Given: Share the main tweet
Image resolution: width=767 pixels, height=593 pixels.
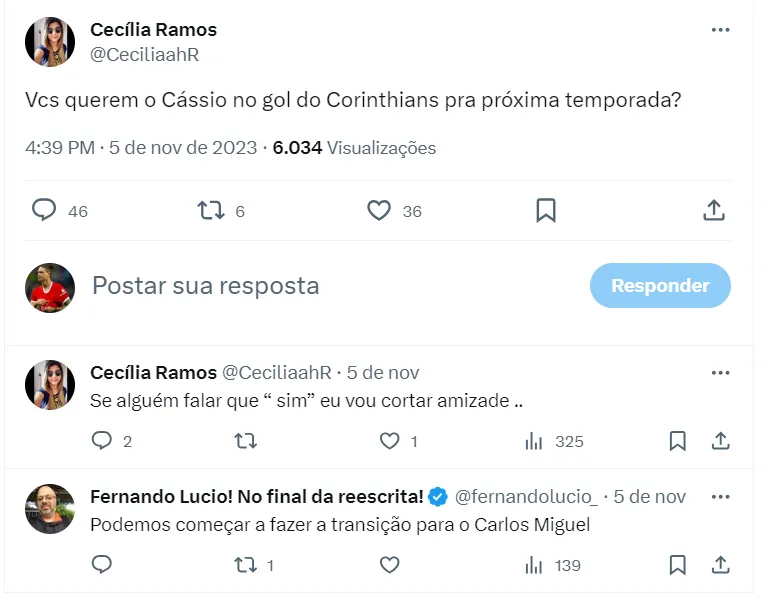Looking at the screenshot, I should click(713, 210).
